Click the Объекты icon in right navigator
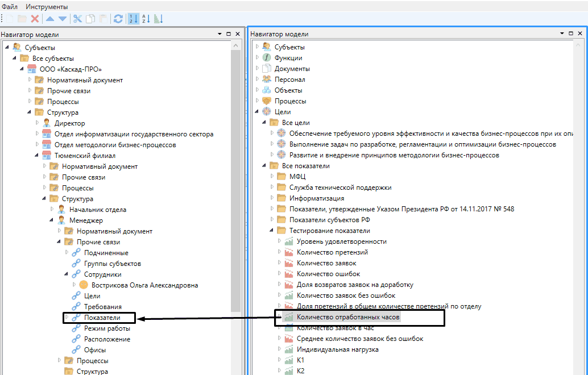The width and height of the screenshot is (588, 375). pos(267,90)
